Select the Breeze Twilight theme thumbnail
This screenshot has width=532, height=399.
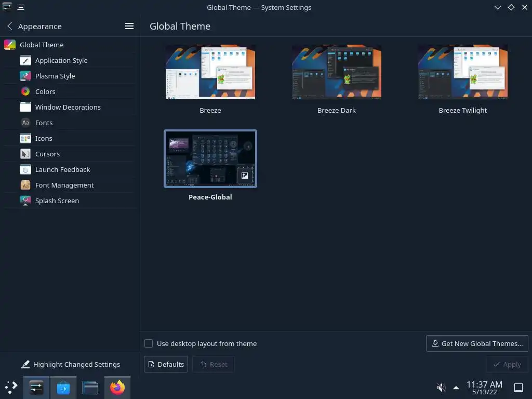(x=463, y=72)
